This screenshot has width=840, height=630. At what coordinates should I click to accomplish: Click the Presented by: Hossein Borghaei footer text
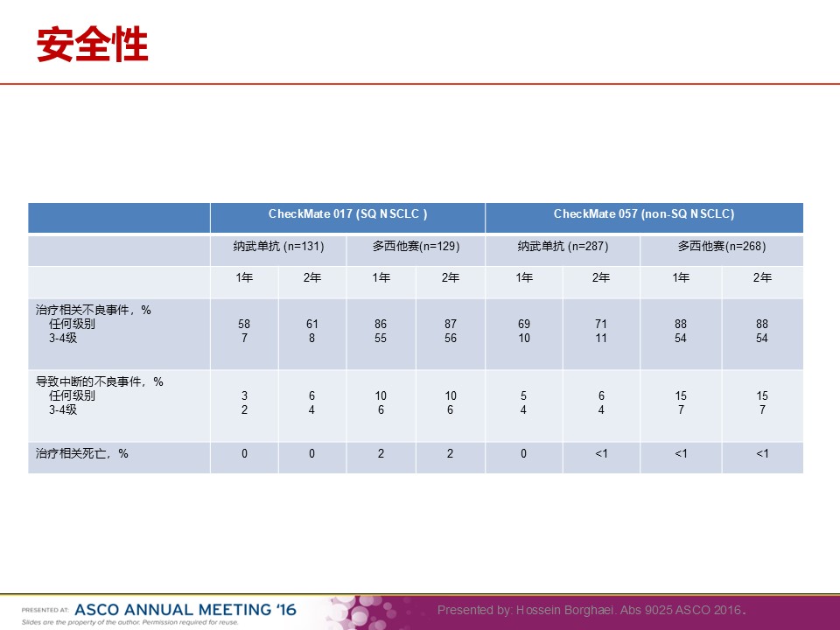tap(591, 610)
